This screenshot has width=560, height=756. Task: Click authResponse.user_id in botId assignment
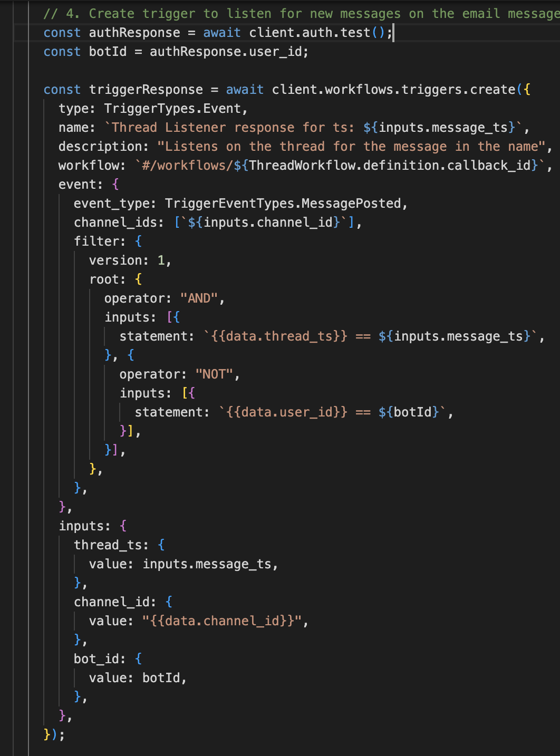pos(228,52)
